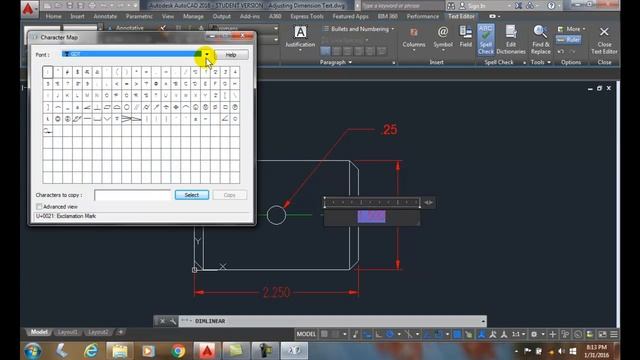Open the Manage ribbon tab
640x360 pixels.
(x=193, y=16)
